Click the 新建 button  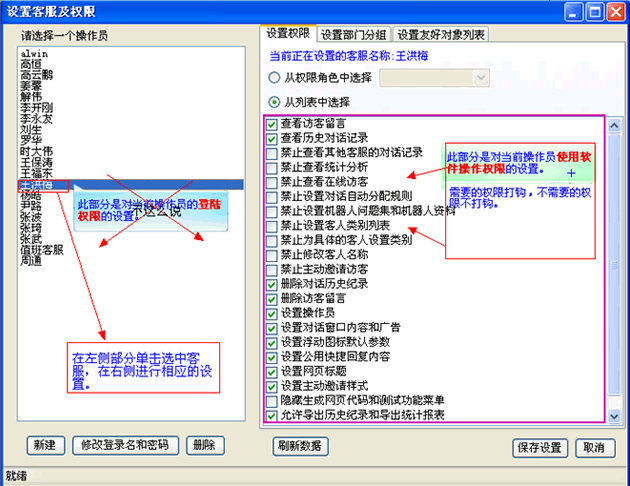point(46,445)
